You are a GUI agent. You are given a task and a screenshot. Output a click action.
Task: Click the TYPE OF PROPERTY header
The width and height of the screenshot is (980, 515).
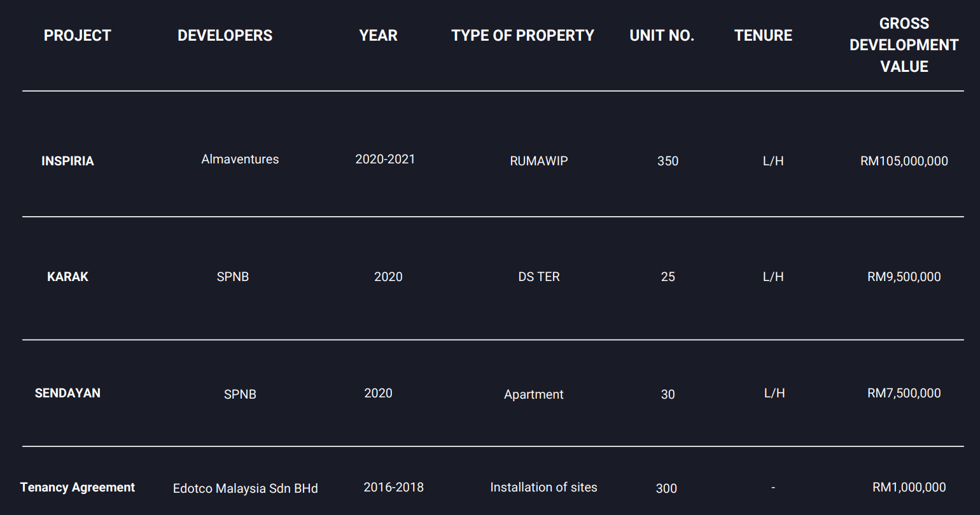[522, 36]
